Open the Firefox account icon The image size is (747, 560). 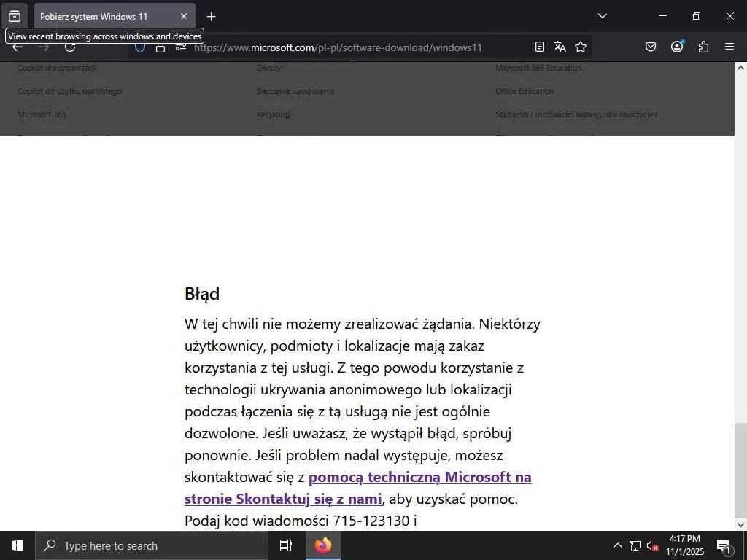tap(677, 47)
